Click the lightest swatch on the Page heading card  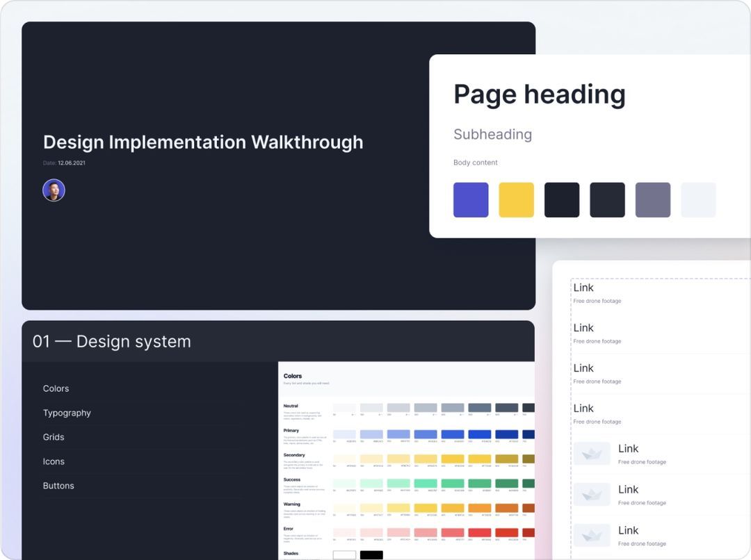pos(698,199)
